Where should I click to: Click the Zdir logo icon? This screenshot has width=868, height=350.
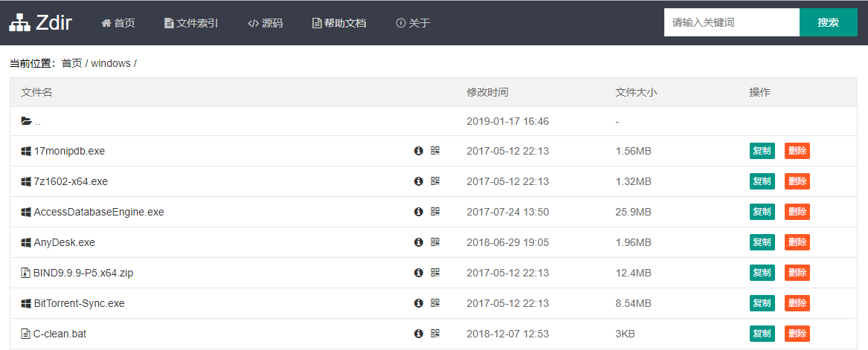tap(19, 23)
